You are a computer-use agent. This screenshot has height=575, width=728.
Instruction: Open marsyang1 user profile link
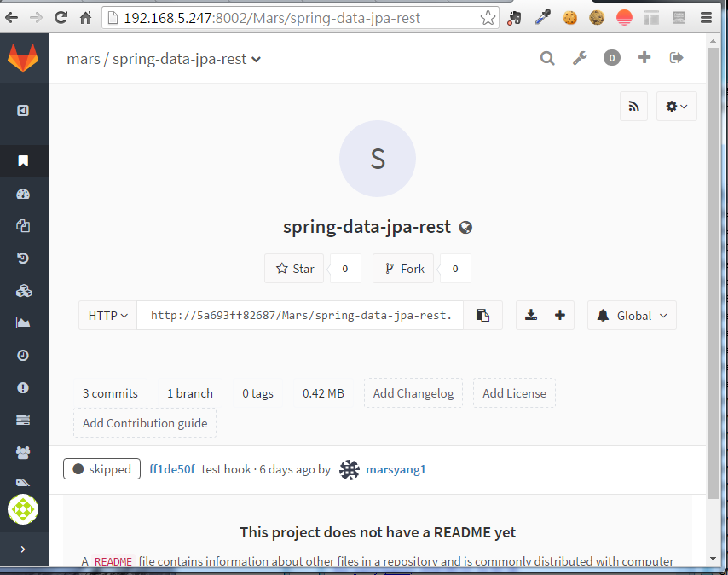(x=396, y=469)
